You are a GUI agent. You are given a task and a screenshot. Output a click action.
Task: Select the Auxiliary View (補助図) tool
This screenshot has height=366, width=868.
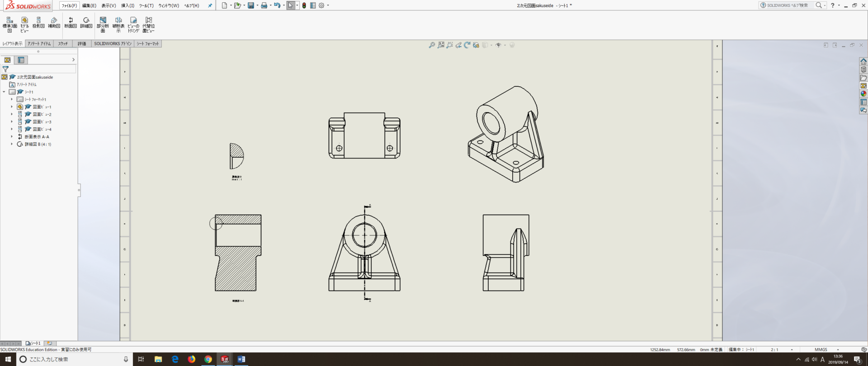pyautogui.click(x=54, y=23)
